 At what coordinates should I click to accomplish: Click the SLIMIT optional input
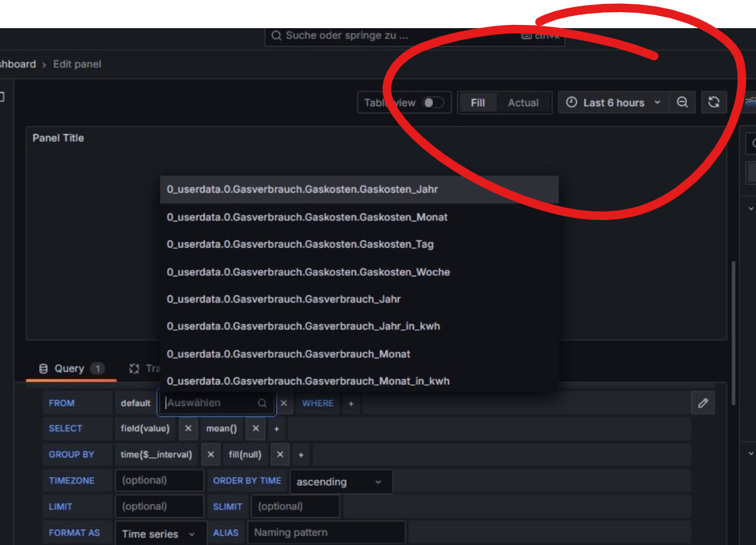tap(295, 507)
